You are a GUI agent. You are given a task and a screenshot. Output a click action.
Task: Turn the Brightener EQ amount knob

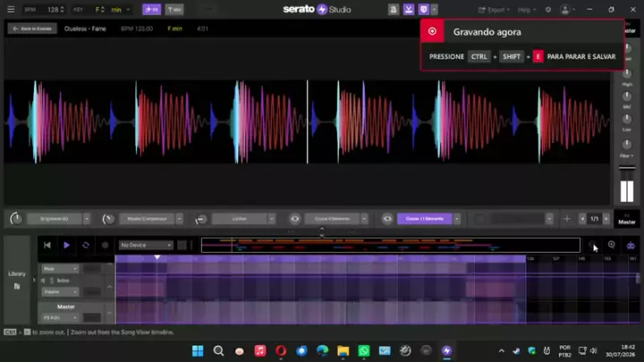pyautogui.click(x=16, y=219)
